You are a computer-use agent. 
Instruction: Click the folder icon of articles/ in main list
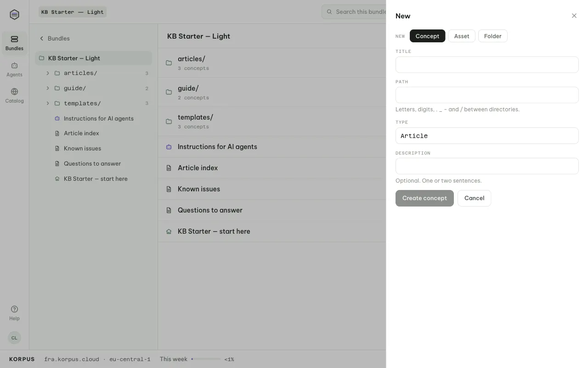click(169, 63)
